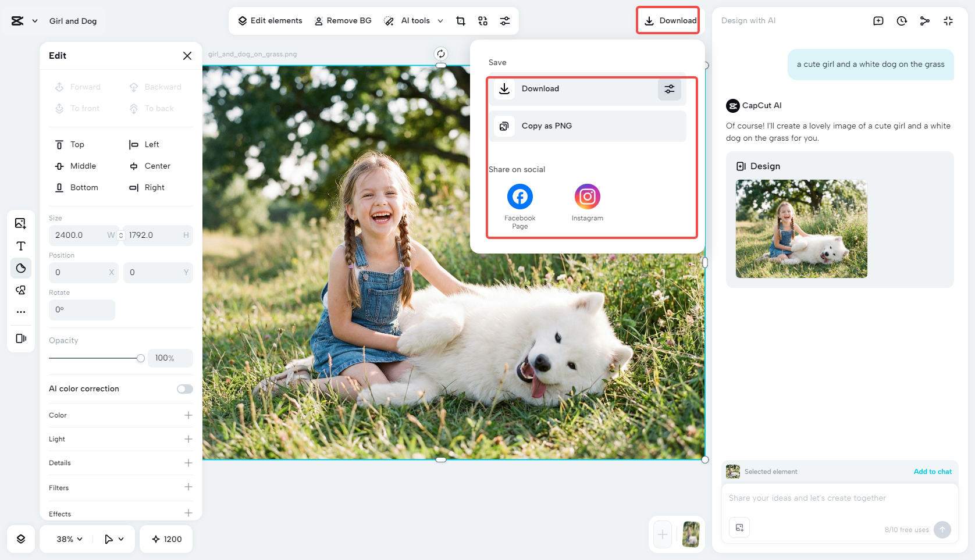Toggle the aspect ratio lock between width and height

(x=121, y=236)
